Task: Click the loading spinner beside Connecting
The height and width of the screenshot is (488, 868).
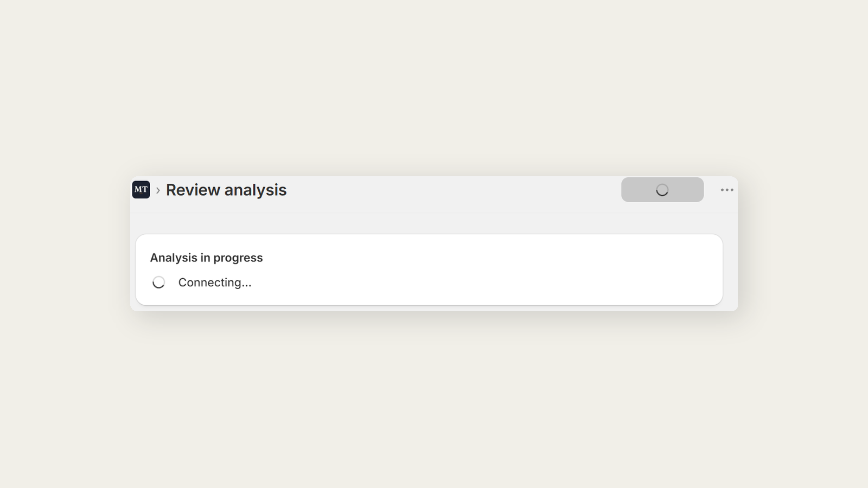Action: (158, 282)
